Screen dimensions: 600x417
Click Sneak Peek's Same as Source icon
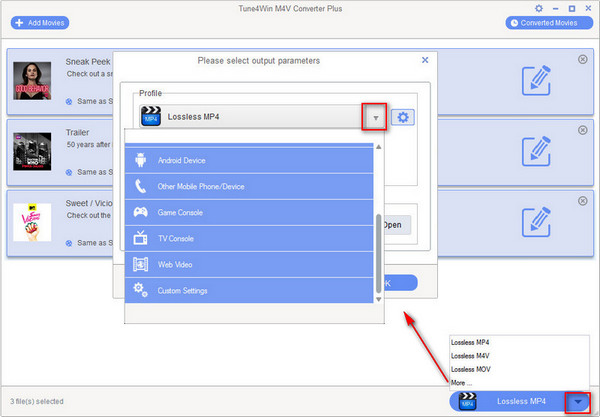[69, 101]
